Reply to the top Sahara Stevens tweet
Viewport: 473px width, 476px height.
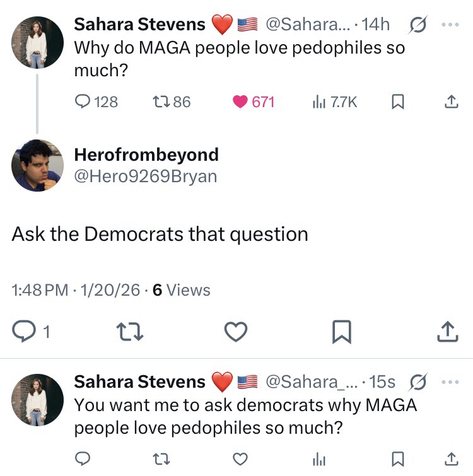pos(84,102)
